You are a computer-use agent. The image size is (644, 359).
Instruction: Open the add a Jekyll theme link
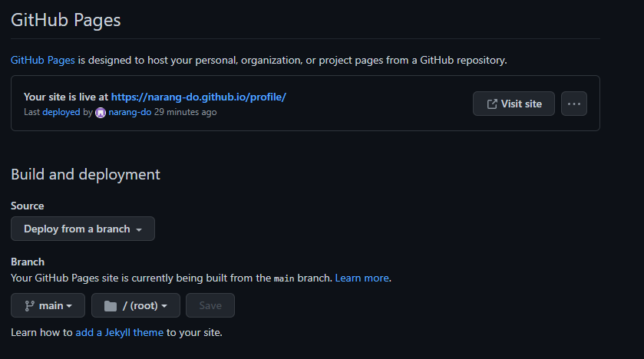point(120,332)
